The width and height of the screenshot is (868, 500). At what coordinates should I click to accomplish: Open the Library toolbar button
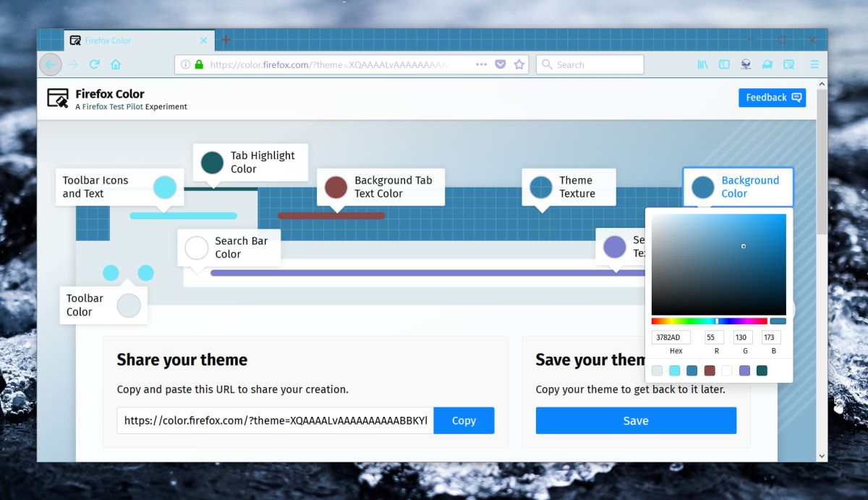click(x=702, y=64)
